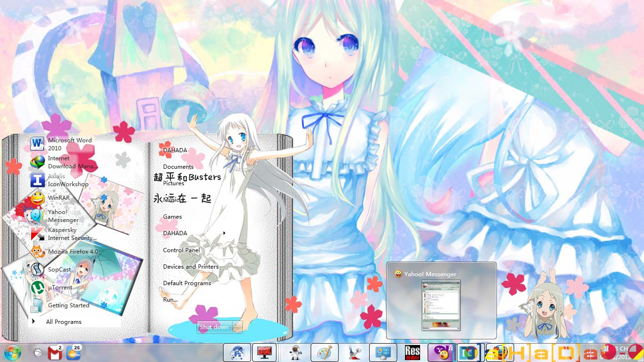Open the DAHADA user folder at the top

175,150
